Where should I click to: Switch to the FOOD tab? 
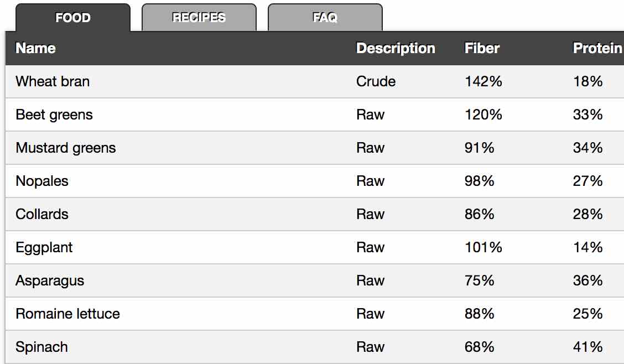tap(73, 18)
